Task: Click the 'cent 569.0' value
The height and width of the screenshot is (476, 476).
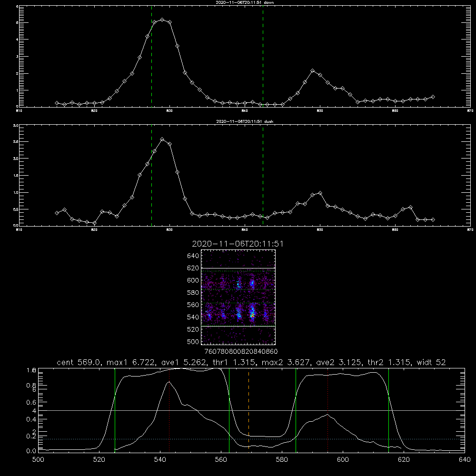Action: coord(79,362)
